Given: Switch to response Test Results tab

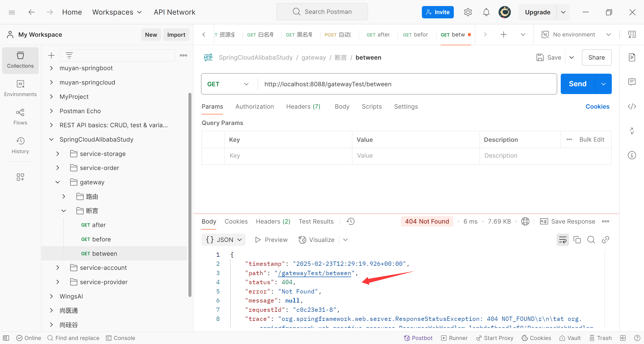Looking at the screenshot, I should pyautogui.click(x=316, y=221).
